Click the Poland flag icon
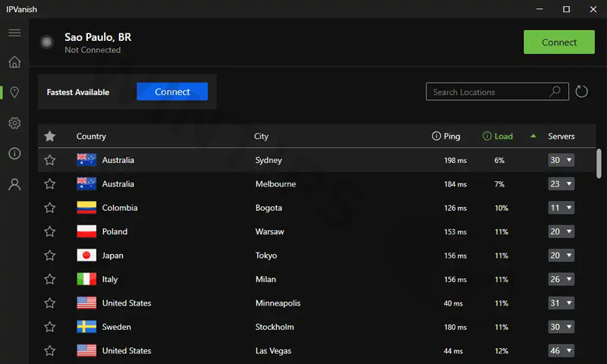Viewport: 607px width, 364px height. pos(86,231)
